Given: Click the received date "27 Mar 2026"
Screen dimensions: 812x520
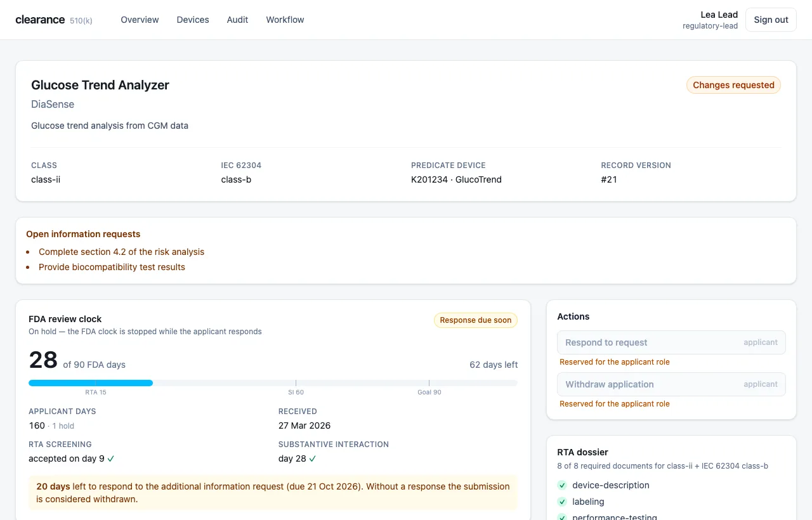Looking at the screenshot, I should pos(304,426).
